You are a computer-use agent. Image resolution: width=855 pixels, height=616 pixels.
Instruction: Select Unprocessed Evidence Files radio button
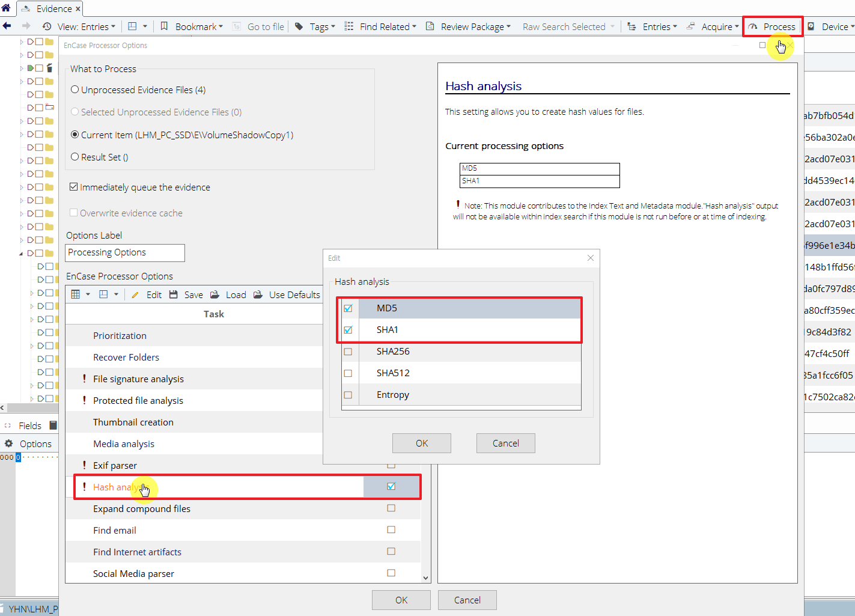[75, 90]
